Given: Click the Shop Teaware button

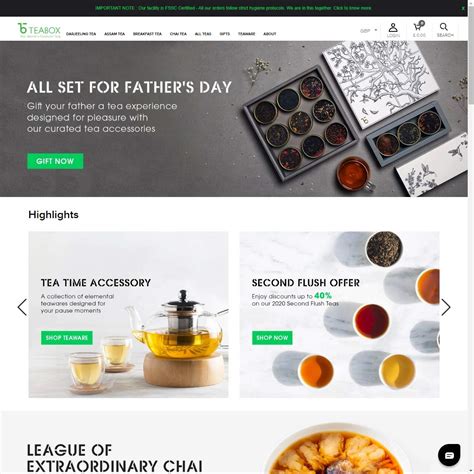Looking at the screenshot, I should [x=67, y=338].
